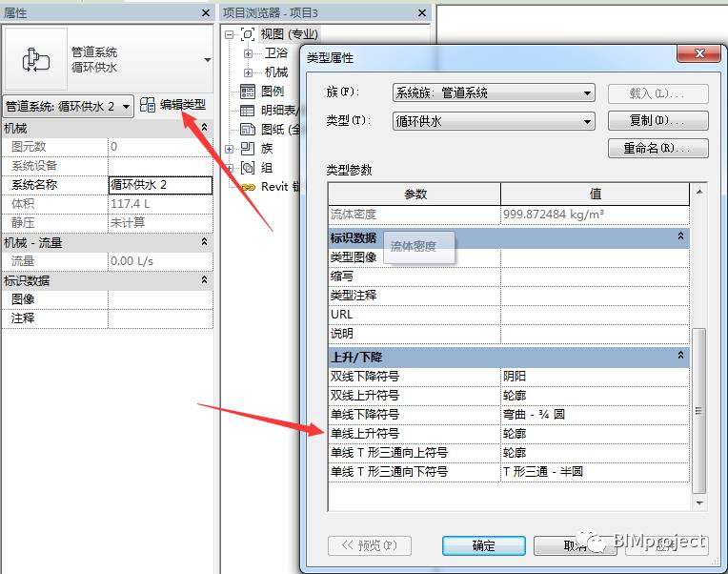The image size is (728, 574).
Task: Click the 图例 legends icon
Action: click(248, 91)
